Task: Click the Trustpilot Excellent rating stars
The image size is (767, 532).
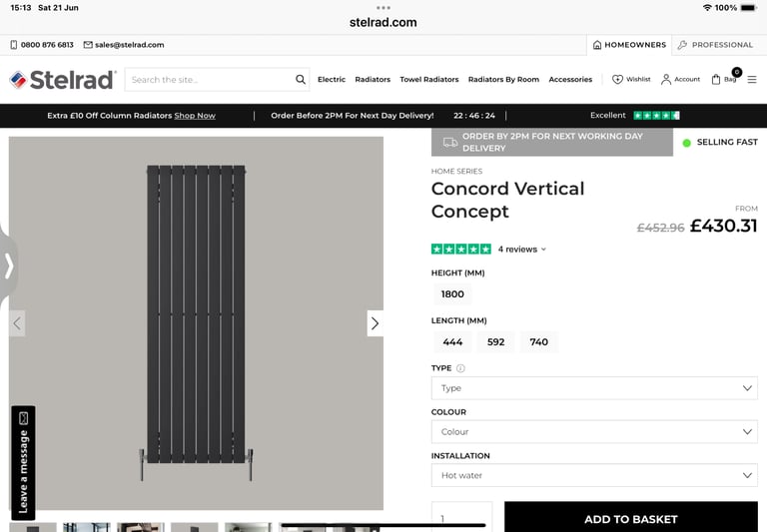Action: [656, 116]
